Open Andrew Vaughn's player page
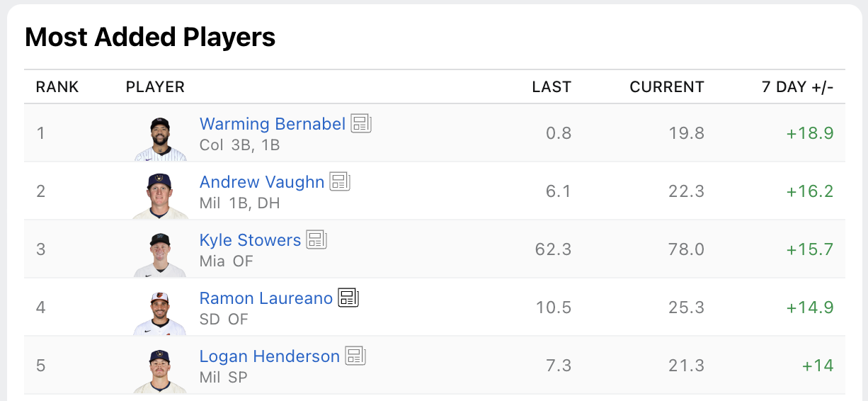This screenshot has height=401, width=868. pos(262,182)
